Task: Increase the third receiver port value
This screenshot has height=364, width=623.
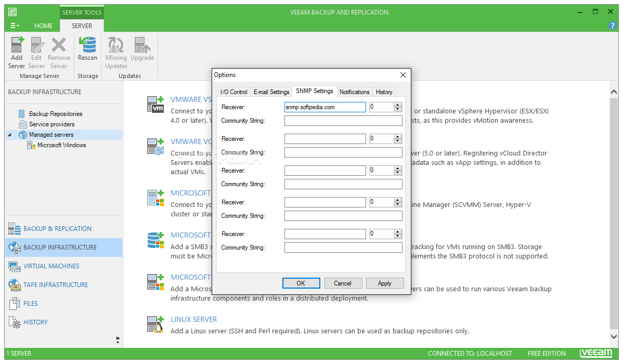Action: 398,168
